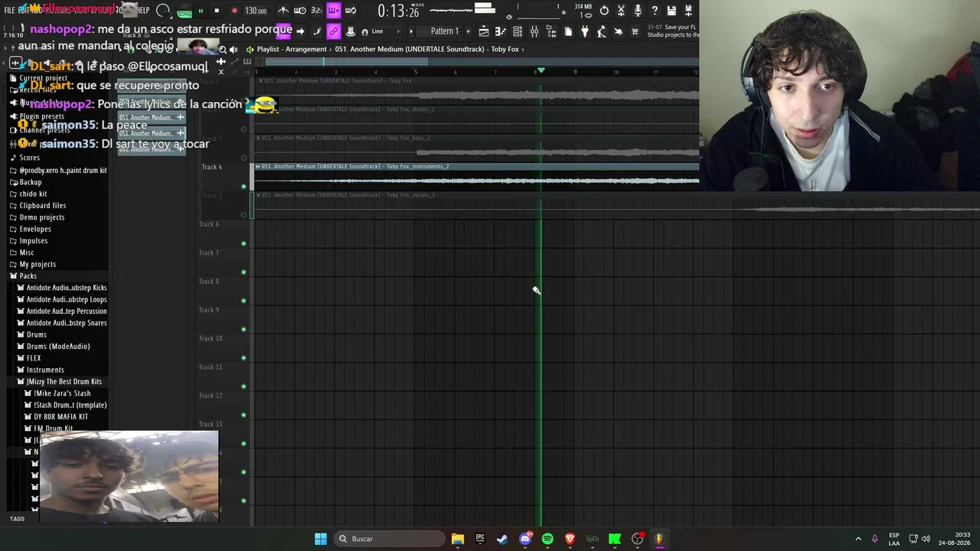
Task: Pause playback with the pause button
Action: point(201,11)
